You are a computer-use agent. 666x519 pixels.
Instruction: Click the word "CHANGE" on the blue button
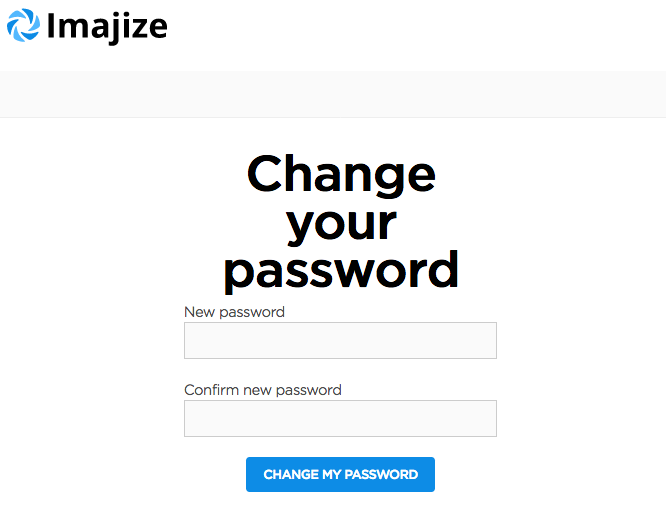pos(291,475)
